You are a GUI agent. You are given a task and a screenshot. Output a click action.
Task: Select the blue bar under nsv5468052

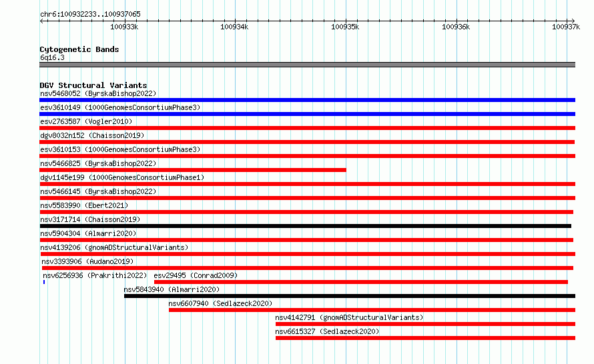(x=307, y=100)
